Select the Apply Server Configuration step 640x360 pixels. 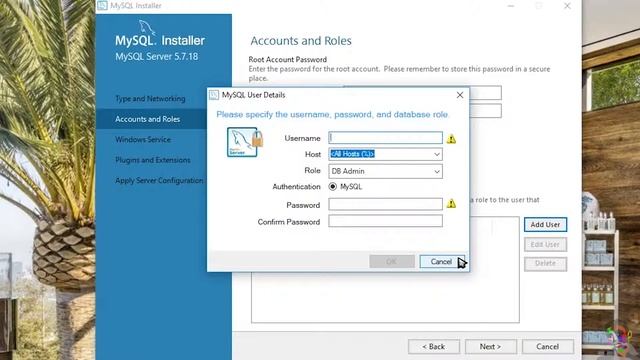click(159, 180)
